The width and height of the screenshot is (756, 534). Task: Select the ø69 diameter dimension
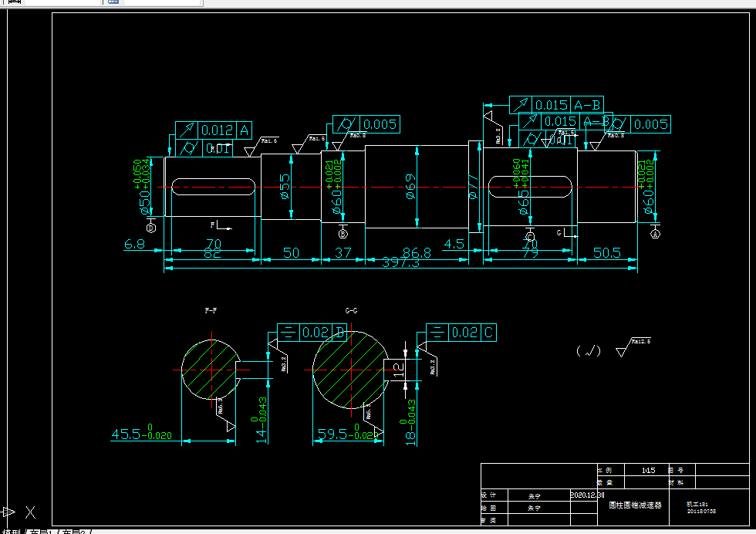point(410,187)
